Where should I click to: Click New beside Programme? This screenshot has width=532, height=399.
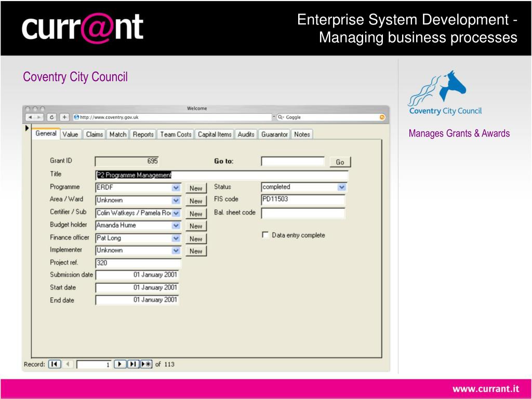[x=196, y=188]
